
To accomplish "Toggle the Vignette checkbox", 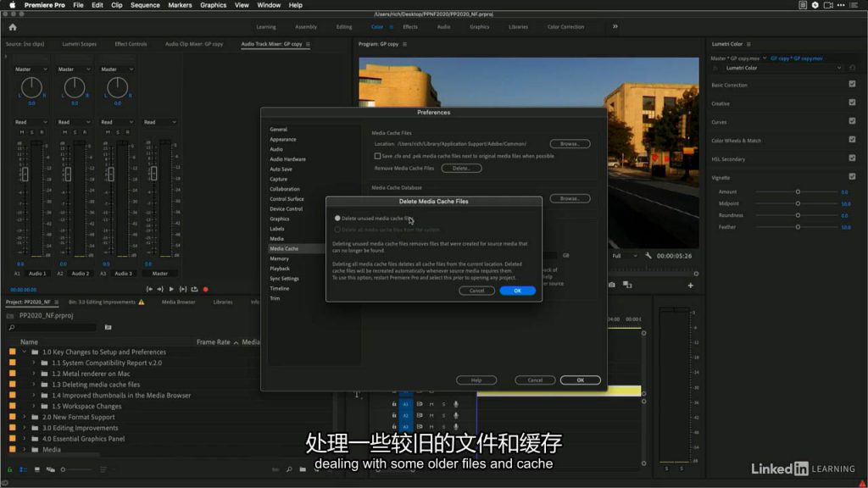I will (x=852, y=176).
